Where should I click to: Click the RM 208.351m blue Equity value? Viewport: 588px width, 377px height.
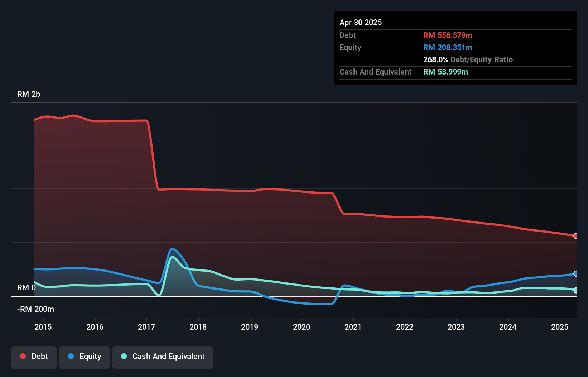click(448, 47)
